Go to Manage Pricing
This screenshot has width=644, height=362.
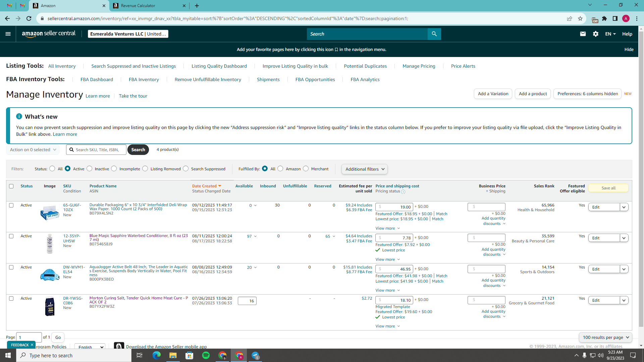point(419,66)
